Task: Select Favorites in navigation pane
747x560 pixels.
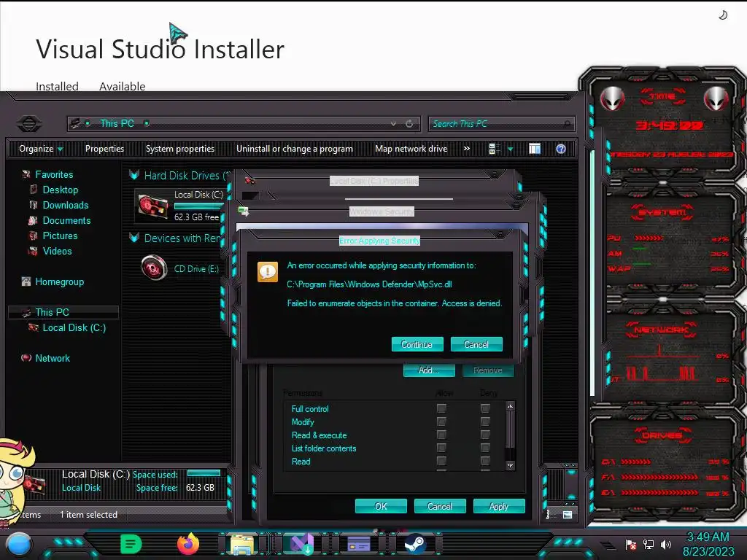Action: pos(54,175)
